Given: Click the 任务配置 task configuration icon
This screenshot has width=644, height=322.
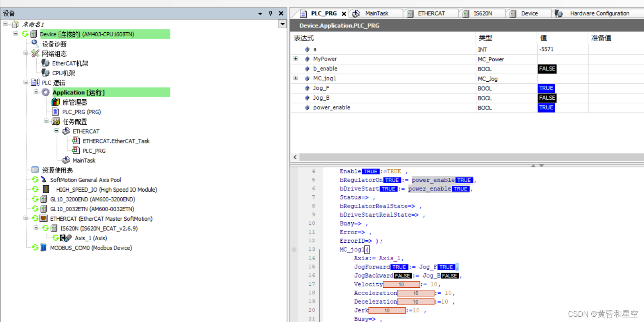Looking at the screenshot, I should coord(56,121).
